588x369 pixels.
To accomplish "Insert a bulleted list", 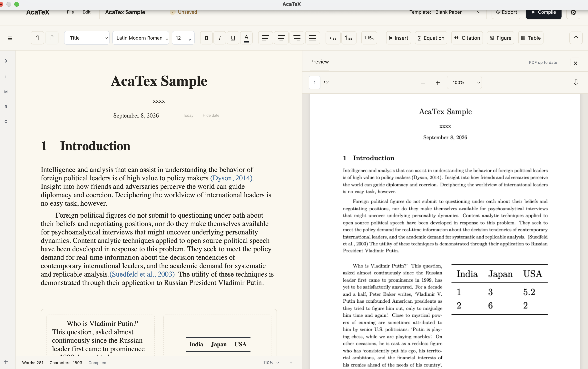I will point(333,38).
